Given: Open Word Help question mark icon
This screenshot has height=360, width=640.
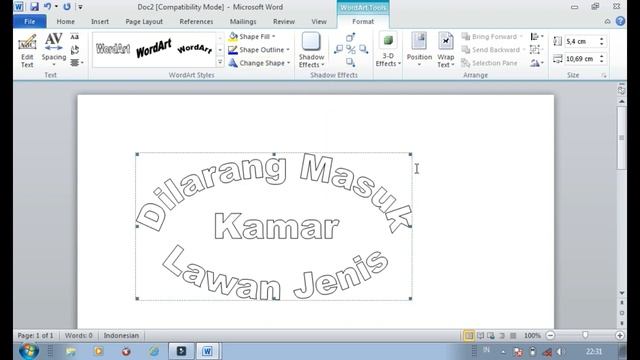Looking at the screenshot, I should pos(620,21).
